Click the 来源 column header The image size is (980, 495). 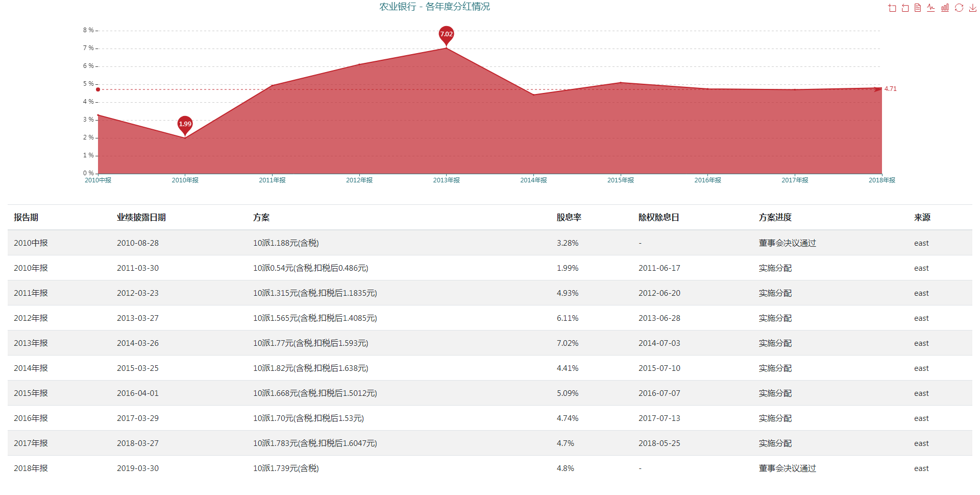tap(922, 218)
